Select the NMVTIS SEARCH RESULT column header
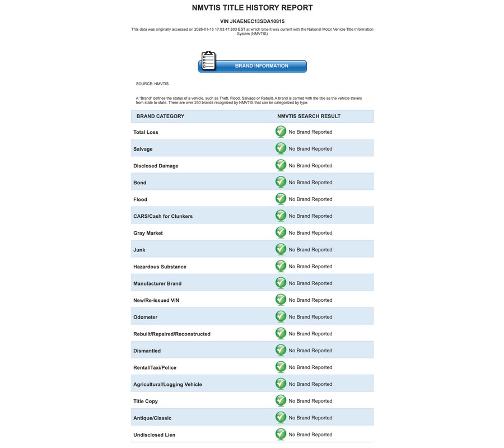504x448 pixels. tap(309, 116)
